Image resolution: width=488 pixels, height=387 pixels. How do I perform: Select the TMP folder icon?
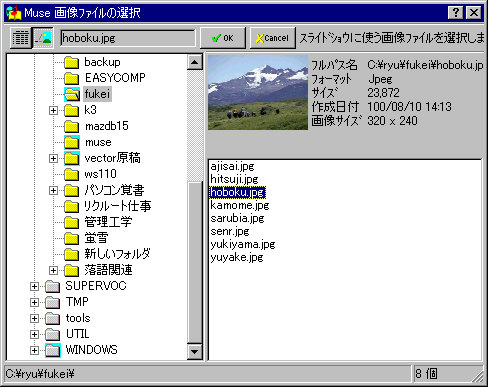coord(53,302)
